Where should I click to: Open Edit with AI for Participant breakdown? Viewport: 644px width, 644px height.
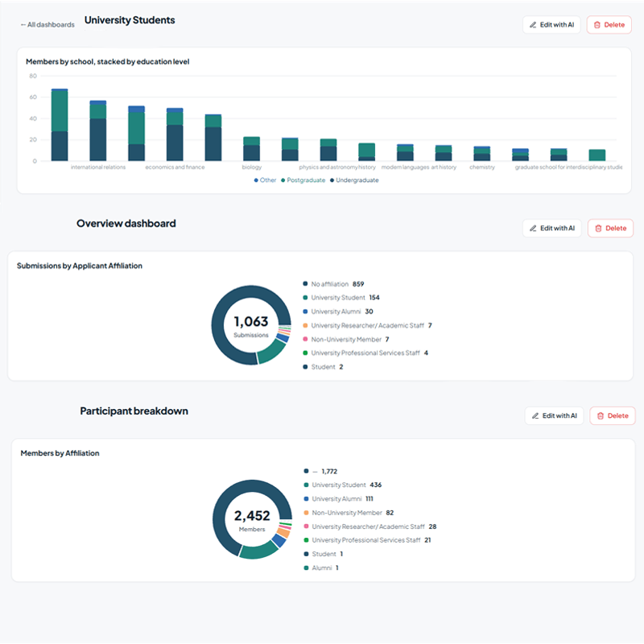point(554,415)
